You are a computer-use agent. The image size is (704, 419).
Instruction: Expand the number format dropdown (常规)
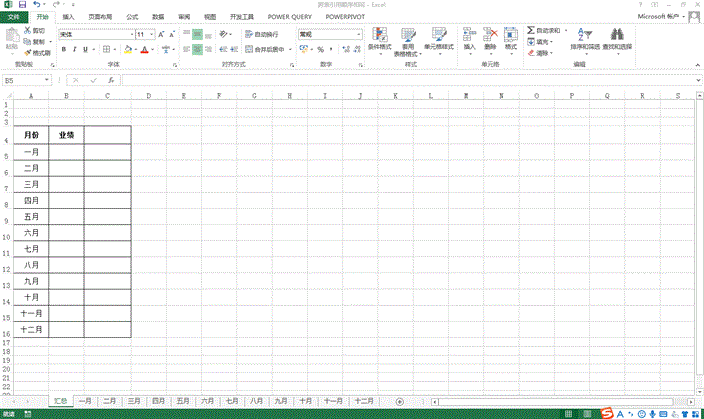[x=358, y=34]
